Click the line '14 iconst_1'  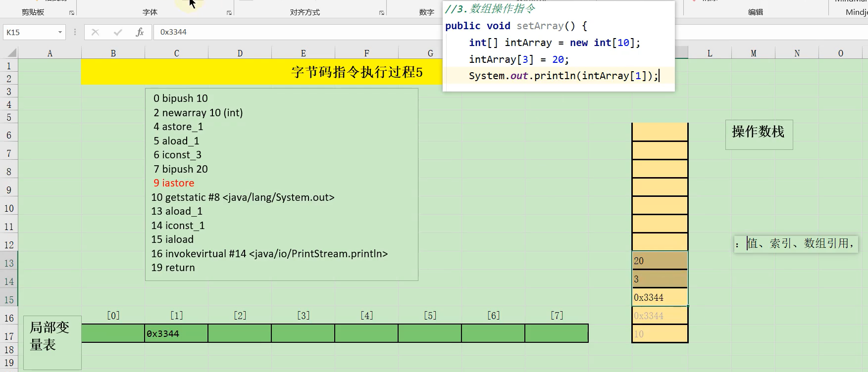tap(178, 226)
